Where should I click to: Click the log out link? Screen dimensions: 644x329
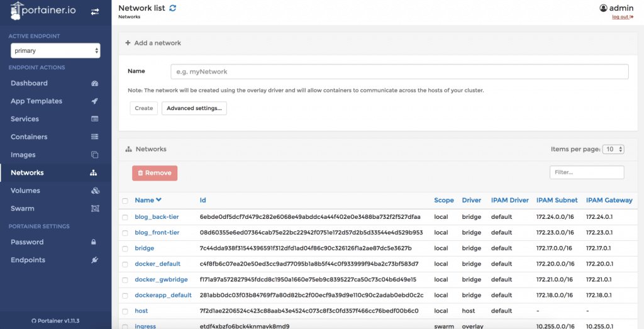(x=623, y=17)
